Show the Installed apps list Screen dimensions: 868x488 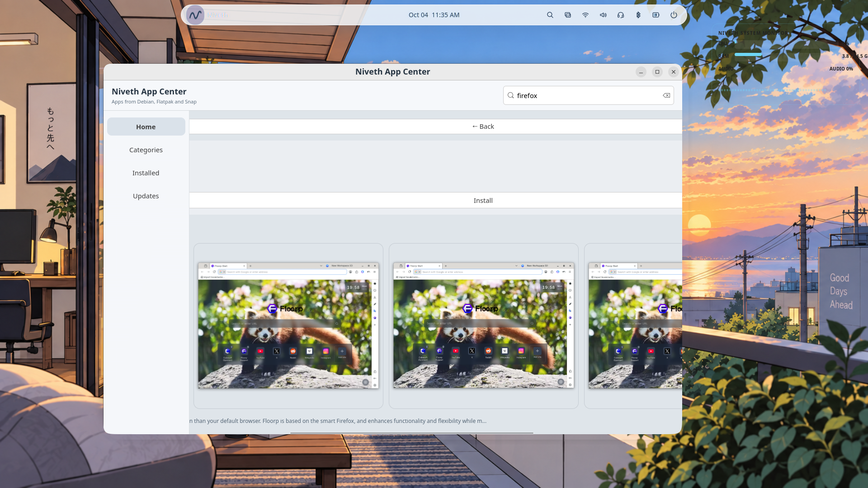pos(146,173)
